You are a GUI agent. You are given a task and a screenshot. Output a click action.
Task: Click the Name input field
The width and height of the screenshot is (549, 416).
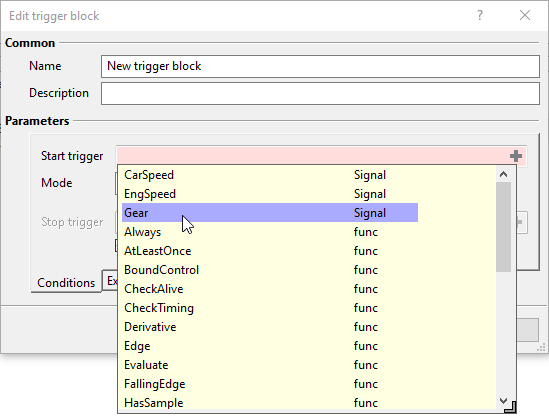320,66
